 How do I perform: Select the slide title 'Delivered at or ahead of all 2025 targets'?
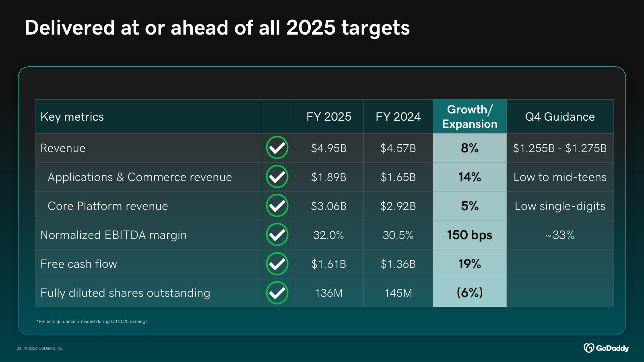[x=217, y=28]
